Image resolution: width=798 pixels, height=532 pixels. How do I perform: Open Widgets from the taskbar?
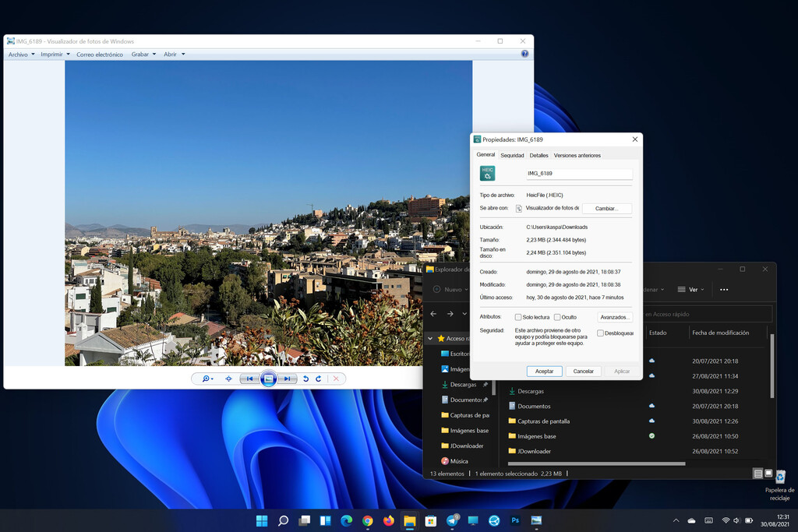tap(325, 520)
